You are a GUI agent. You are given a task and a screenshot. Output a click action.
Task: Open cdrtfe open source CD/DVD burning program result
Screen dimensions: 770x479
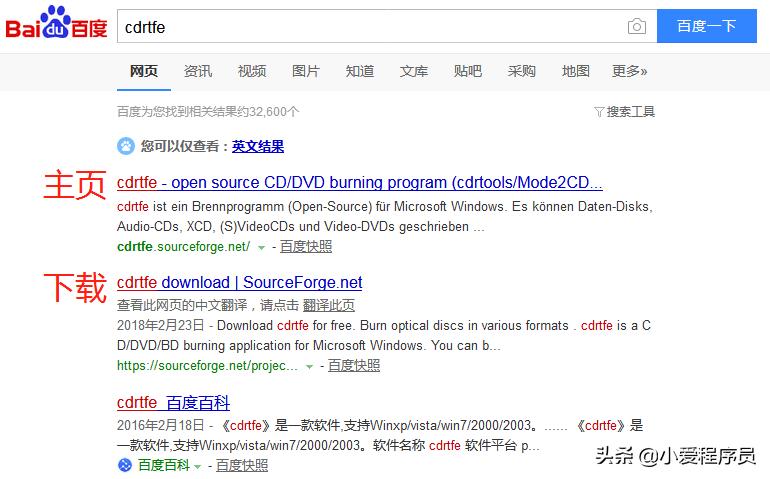[360, 183]
